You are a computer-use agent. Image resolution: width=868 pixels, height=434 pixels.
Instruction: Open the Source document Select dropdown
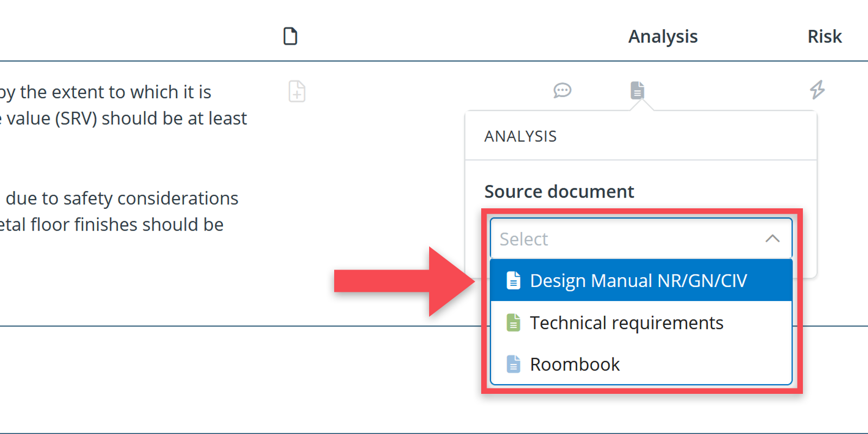click(x=624, y=239)
